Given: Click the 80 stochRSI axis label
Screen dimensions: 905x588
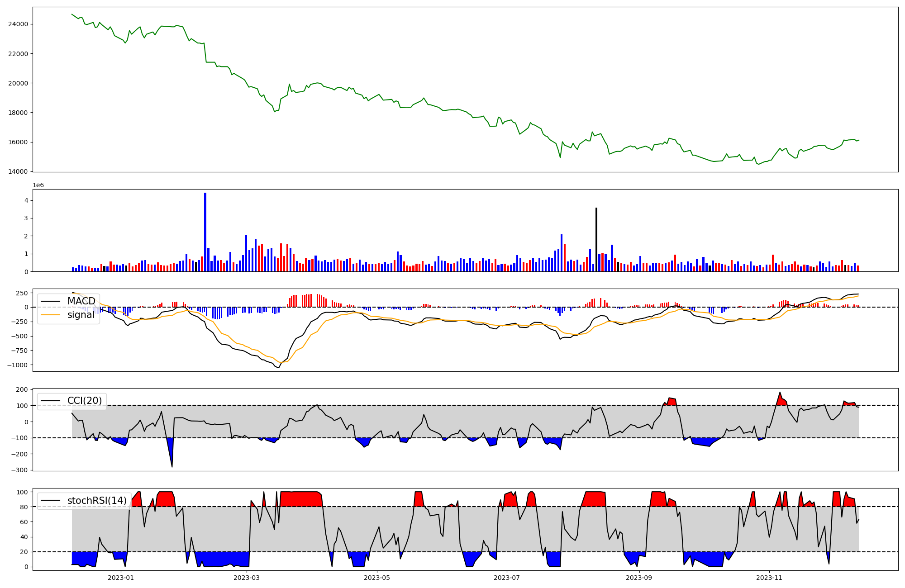Looking at the screenshot, I should tap(24, 507).
